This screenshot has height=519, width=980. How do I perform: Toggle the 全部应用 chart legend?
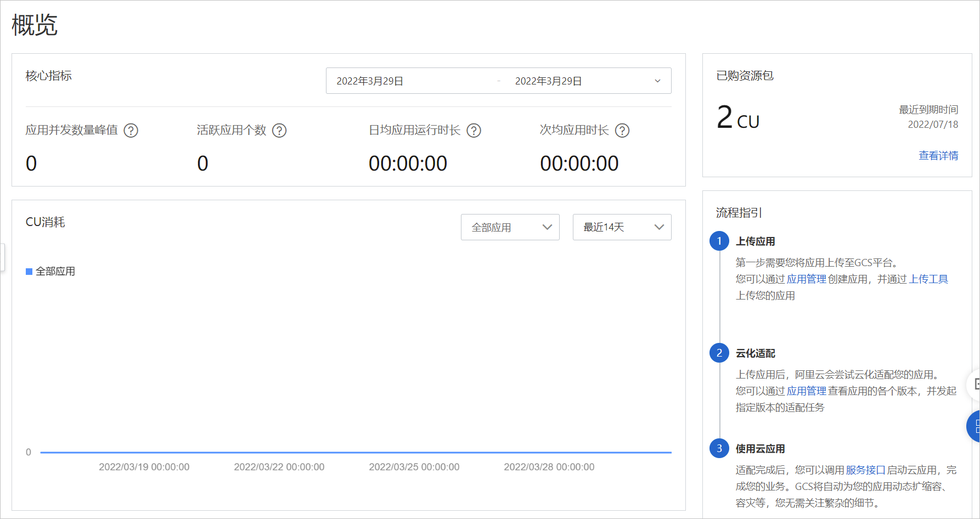(50, 272)
